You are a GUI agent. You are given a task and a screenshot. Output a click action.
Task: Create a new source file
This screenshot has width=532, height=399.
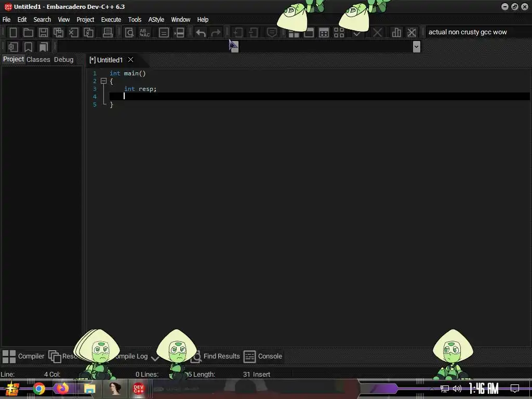[13, 33]
